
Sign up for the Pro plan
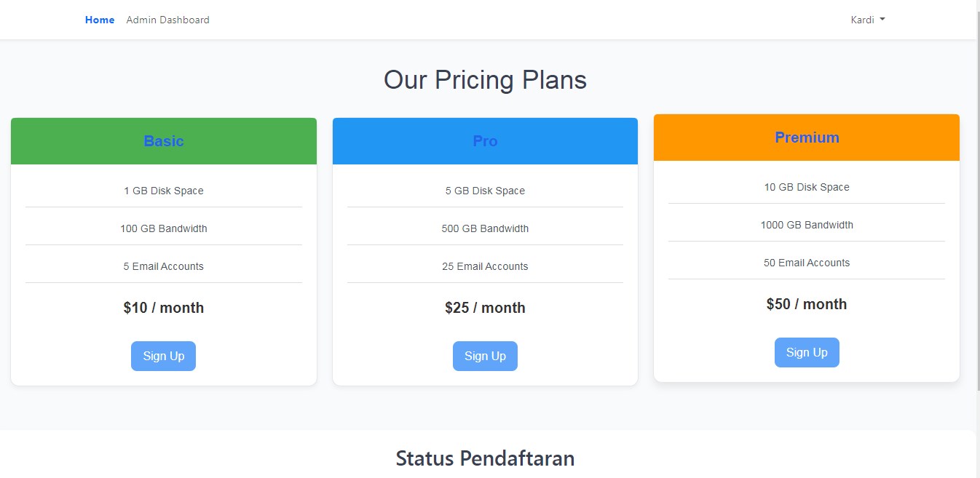tap(485, 356)
